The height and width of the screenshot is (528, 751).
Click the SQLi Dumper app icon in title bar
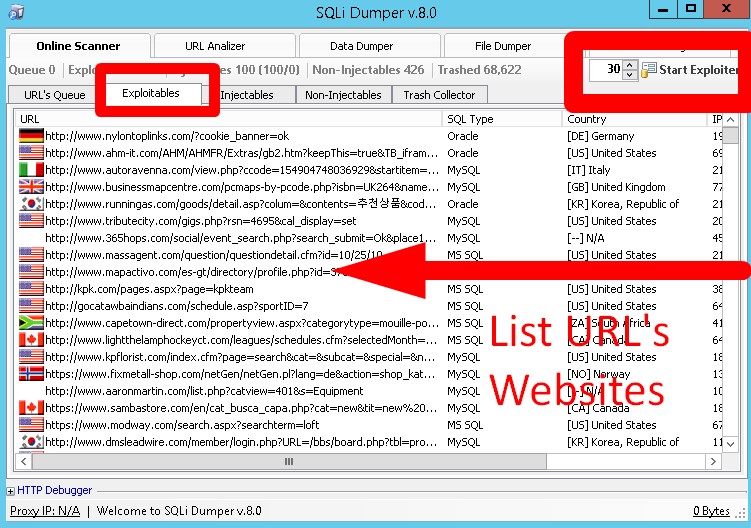click(x=16, y=11)
